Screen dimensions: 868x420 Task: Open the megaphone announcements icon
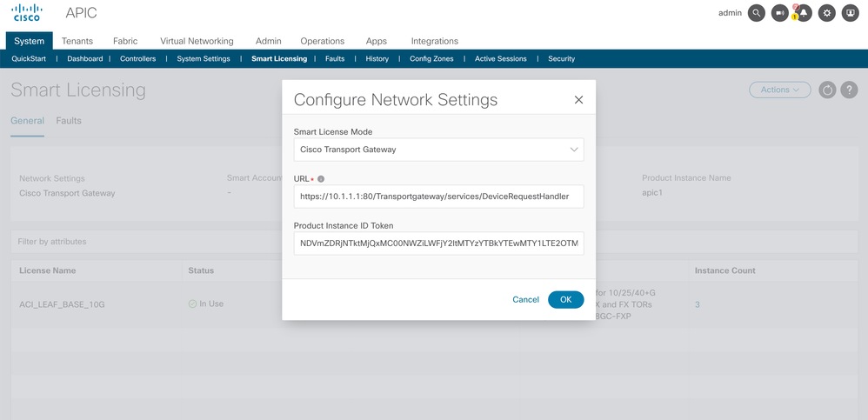point(780,13)
